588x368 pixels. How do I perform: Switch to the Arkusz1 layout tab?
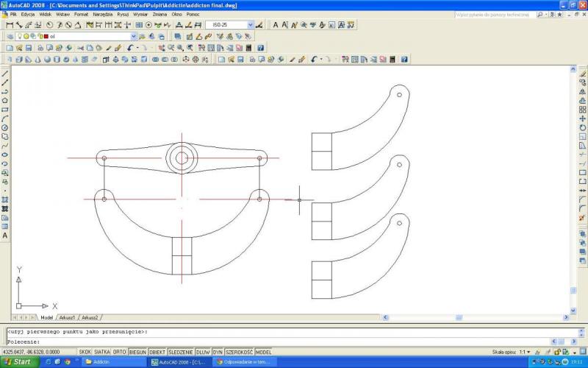click(x=68, y=317)
